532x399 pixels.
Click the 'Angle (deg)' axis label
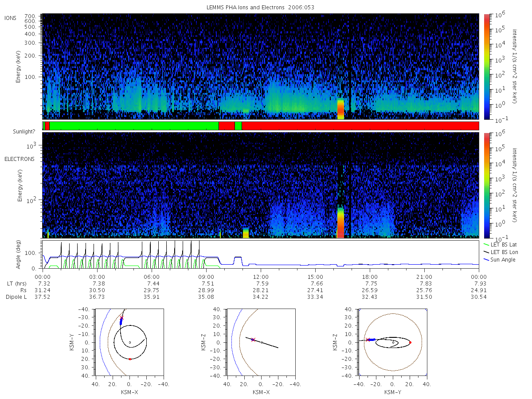click(19, 255)
